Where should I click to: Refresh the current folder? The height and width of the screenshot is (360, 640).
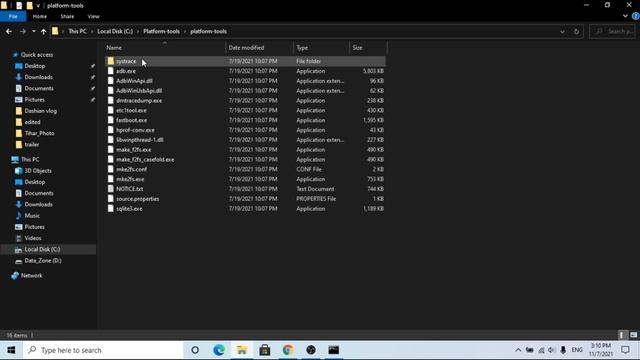pos(576,31)
